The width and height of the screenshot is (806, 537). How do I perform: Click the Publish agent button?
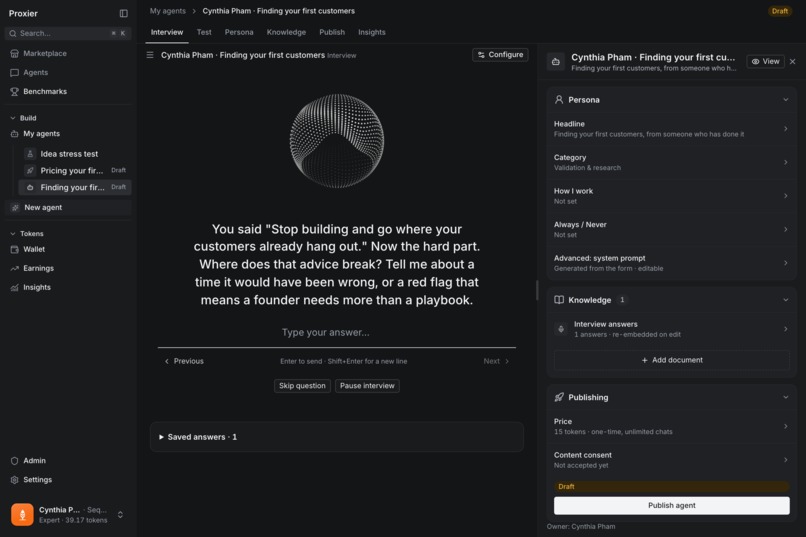pyautogui.click(x=671, y=506)
